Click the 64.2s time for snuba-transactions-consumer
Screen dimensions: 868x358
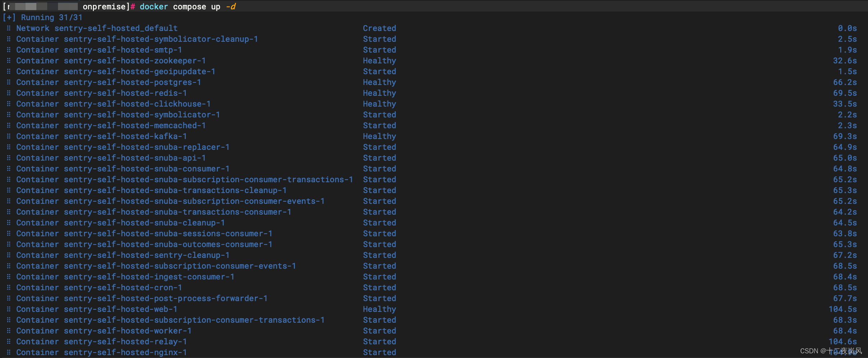tap(845, 212)
